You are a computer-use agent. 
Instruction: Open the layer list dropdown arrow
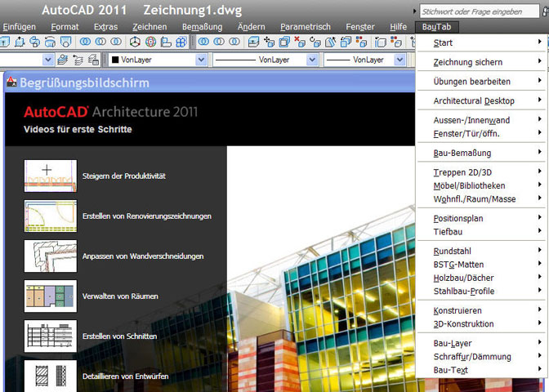click(x=48, y=60)
